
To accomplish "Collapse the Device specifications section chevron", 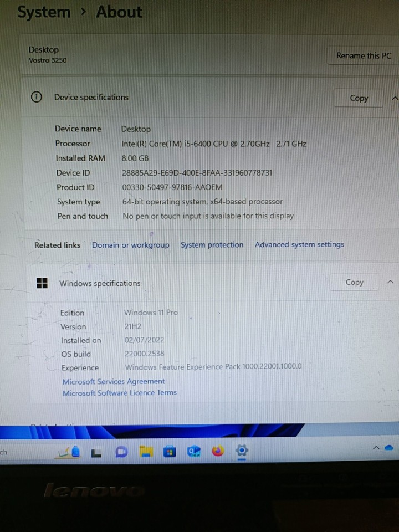I will pyautogui.click(x=395, y=99).
